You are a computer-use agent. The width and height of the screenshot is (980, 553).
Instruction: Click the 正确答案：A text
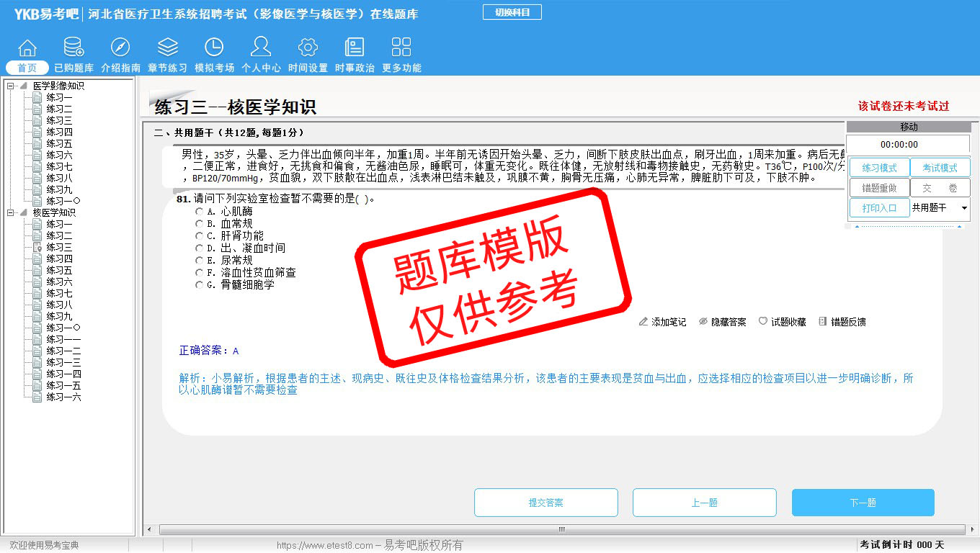tap(209, 351)
